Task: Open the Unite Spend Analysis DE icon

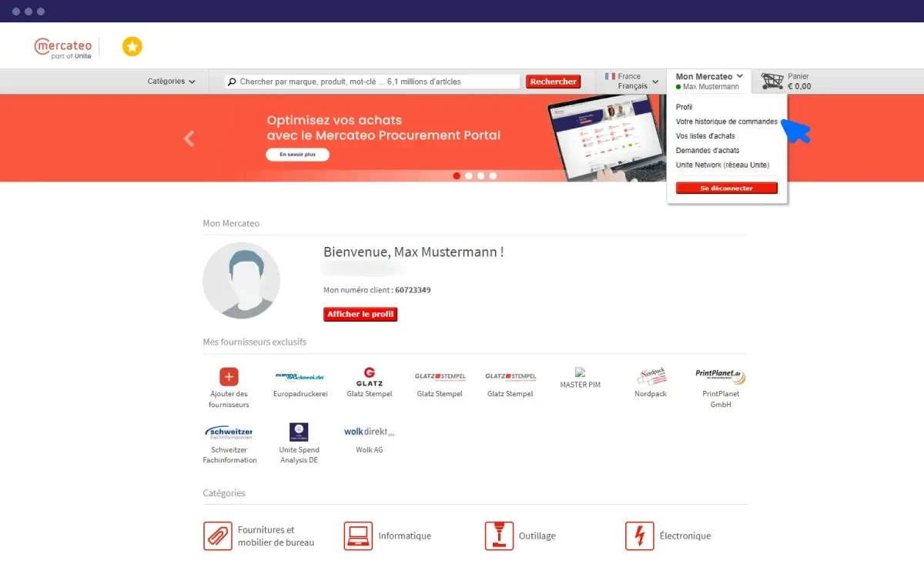Action: tap(299, 432)
